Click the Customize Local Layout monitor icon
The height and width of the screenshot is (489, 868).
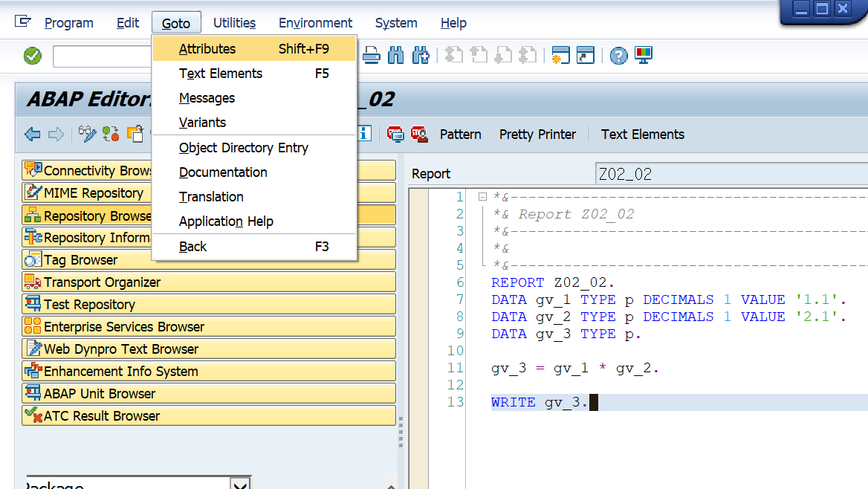coord(644,56)
